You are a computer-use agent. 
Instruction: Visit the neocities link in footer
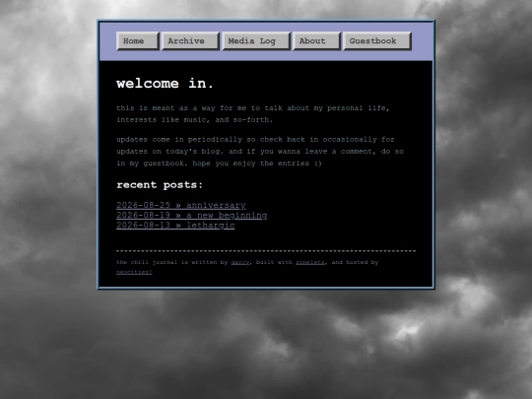134,272
